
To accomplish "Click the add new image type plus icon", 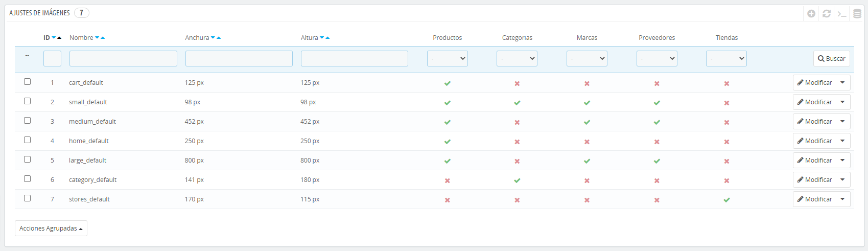I will 811,14.
